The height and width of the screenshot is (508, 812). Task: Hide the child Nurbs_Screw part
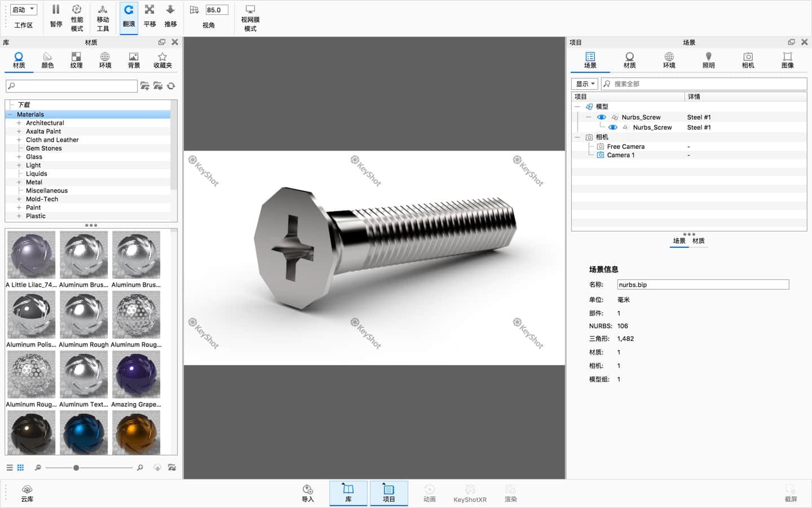click(612, 128)
